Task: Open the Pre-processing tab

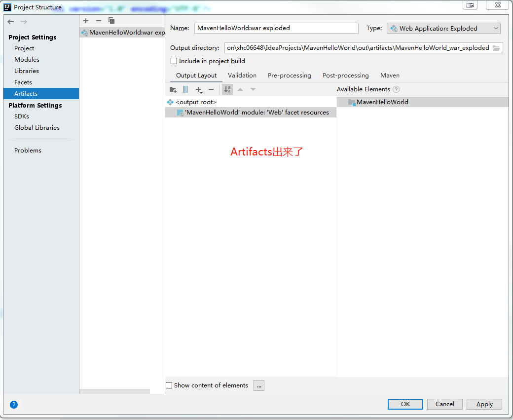Action: tap(289, 76)
